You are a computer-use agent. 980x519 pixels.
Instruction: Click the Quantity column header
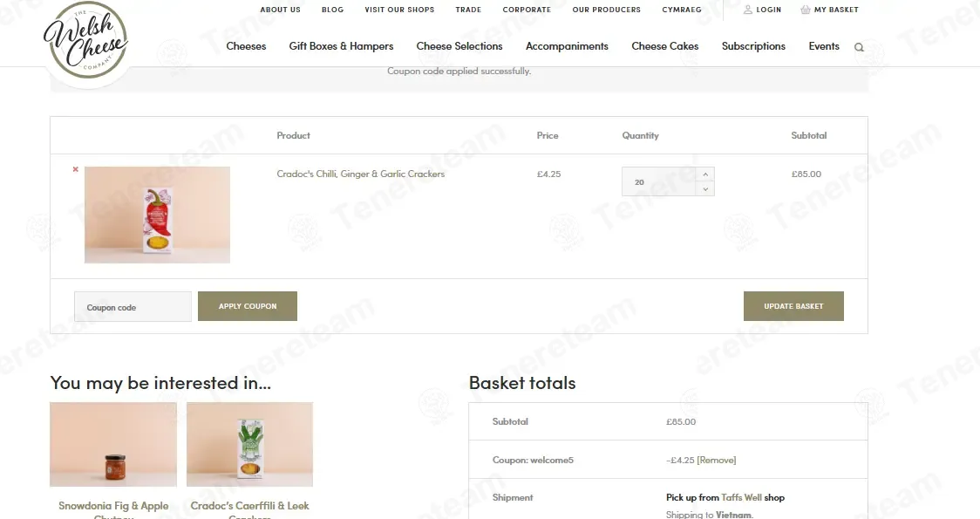click(640, 135)
